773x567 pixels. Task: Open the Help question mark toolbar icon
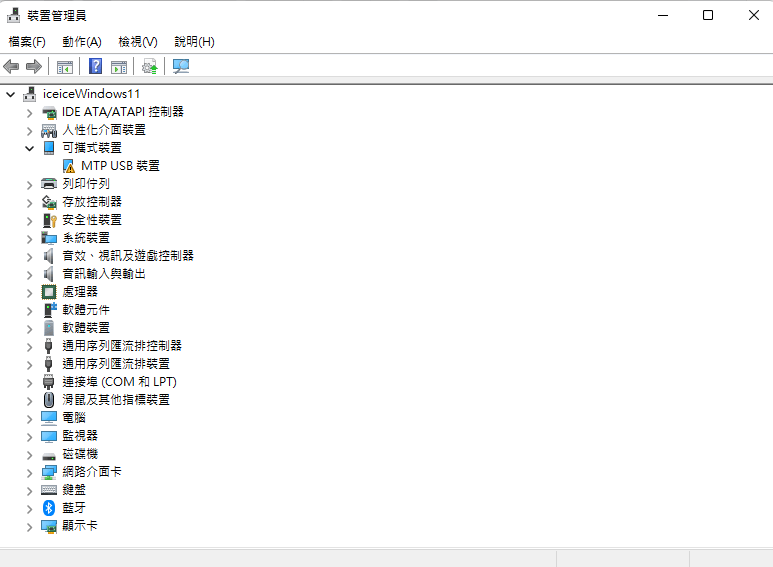(95, 66)
